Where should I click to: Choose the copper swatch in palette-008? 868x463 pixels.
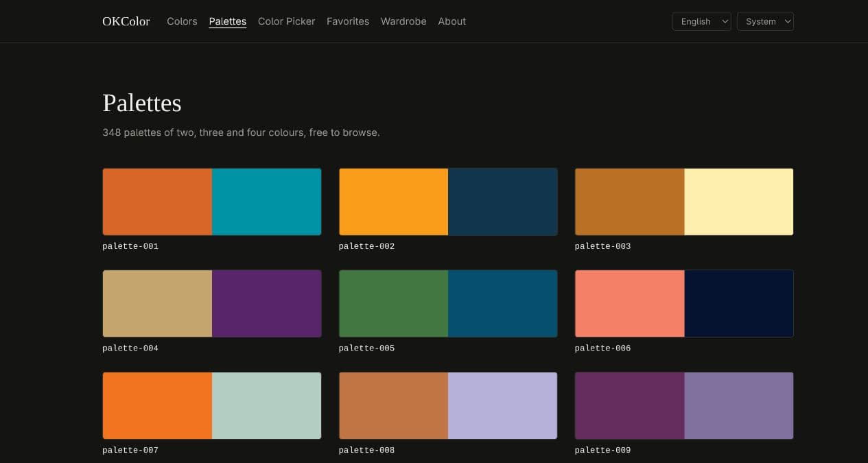394,405
